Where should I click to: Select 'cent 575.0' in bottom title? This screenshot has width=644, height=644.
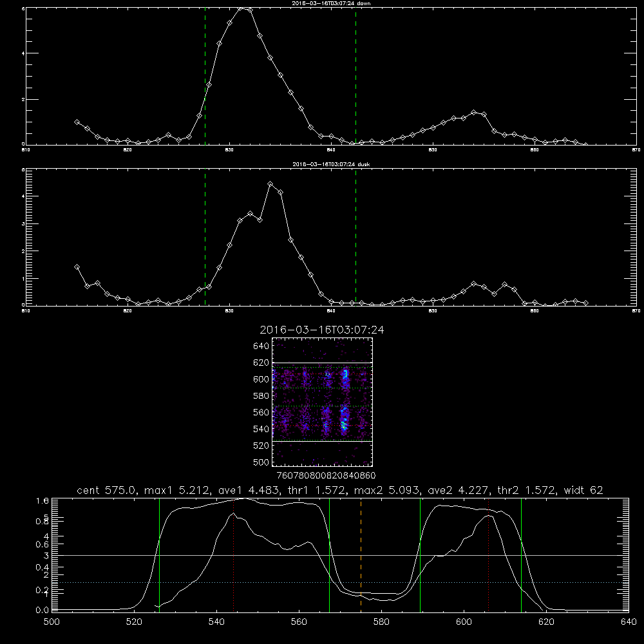pyautogui.click(x=107, y=490)
